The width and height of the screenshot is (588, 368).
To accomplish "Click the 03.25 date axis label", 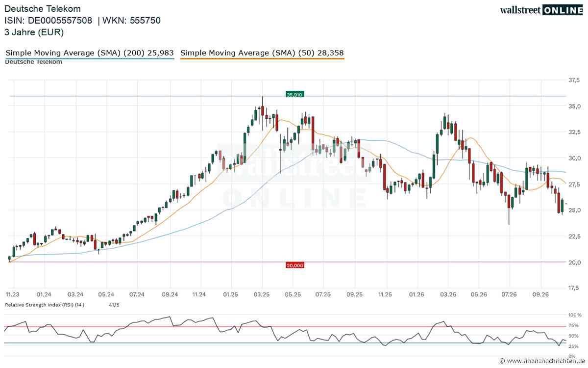I will click(262, 294).
